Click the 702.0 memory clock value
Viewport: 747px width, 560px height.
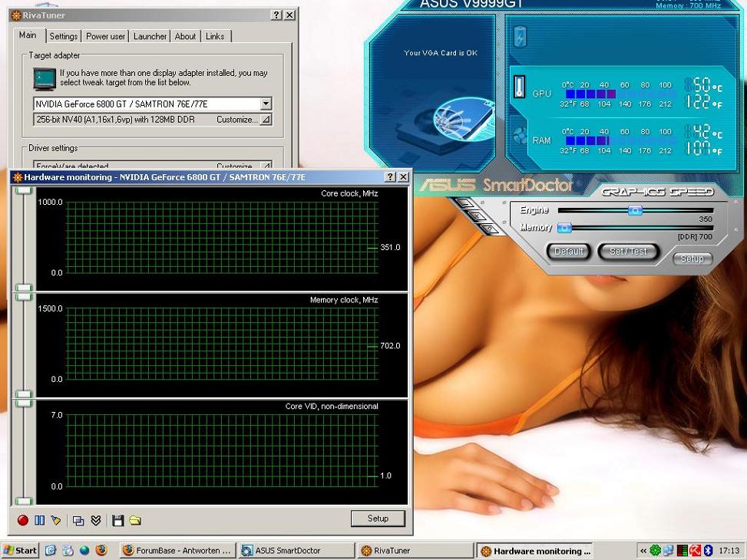pyautogui.click(x=390, y=346)
